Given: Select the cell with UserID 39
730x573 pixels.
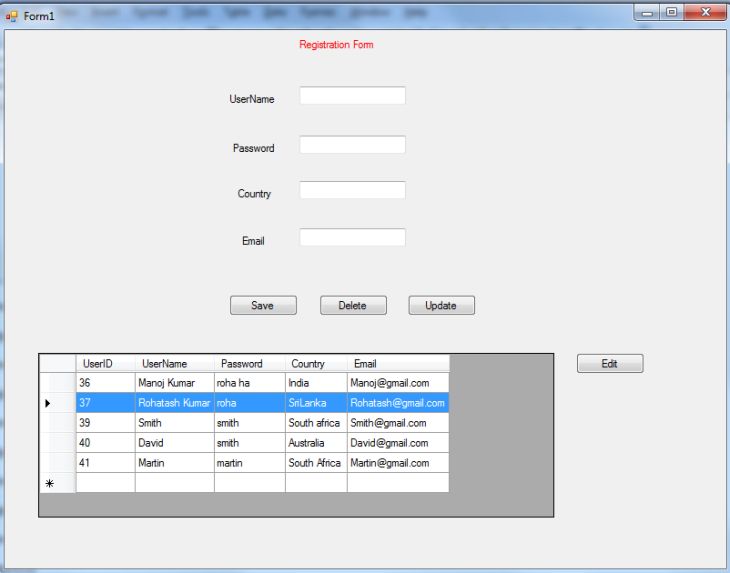Looking at the screenshot, I should (106, 423).
